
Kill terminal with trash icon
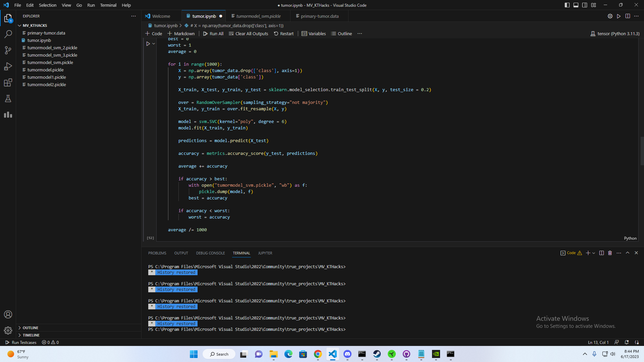pos(610,253)
